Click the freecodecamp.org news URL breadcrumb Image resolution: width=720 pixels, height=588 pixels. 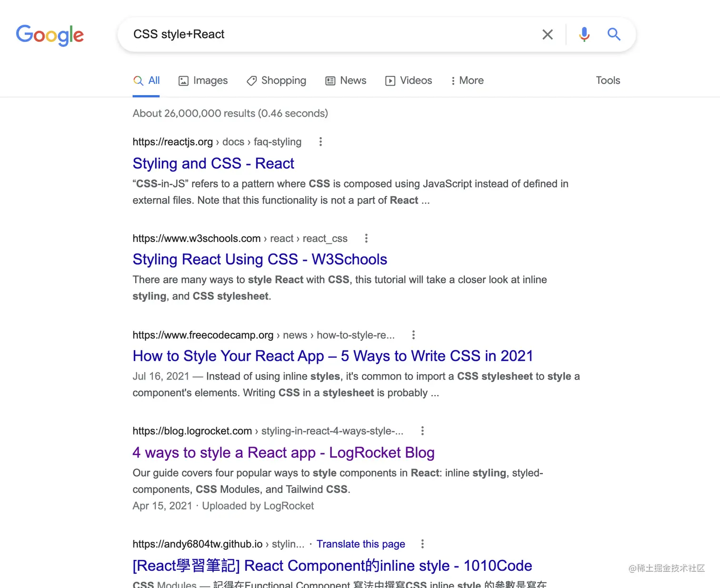(x=264, y=335)
